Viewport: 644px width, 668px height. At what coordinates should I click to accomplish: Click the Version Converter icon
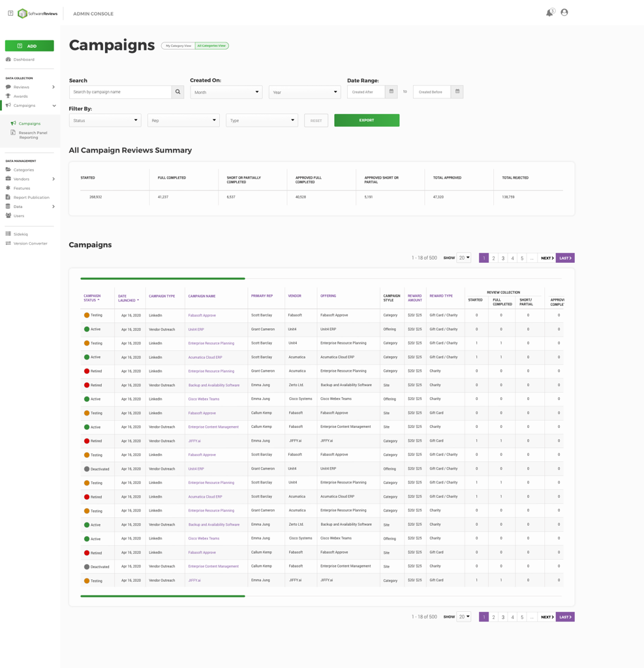[8, 243]
